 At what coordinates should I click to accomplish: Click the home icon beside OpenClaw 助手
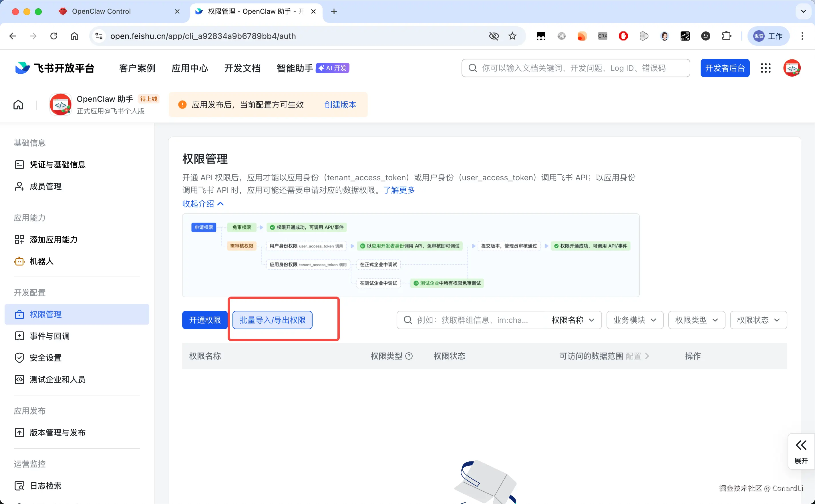(18, 105)
